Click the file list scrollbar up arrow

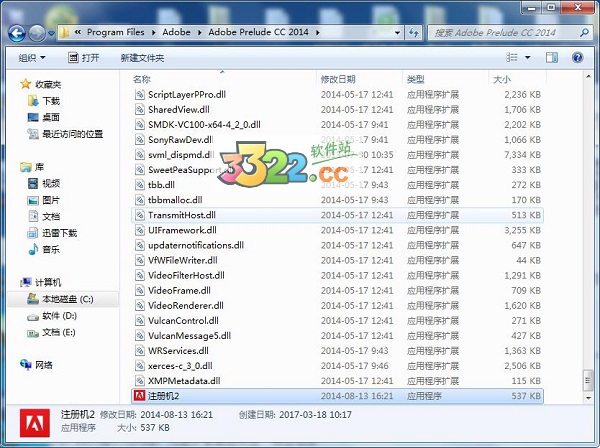coord(589,77)
